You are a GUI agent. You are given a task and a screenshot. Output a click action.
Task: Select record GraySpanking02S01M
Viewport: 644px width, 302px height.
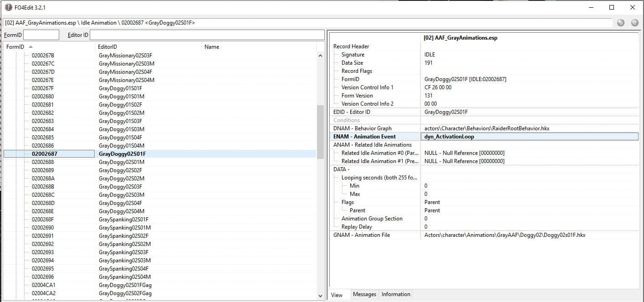[160, 228]
